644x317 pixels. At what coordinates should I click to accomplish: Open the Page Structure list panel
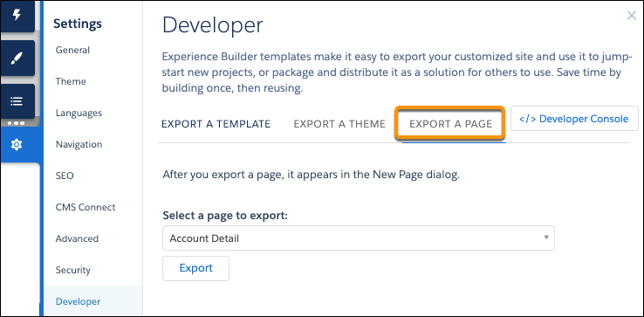[17, 101]
